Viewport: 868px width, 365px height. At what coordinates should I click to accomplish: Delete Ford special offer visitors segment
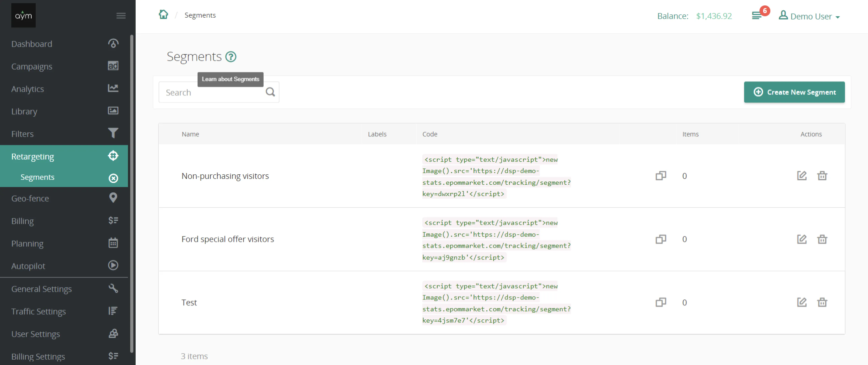click(x=822, y=239)
